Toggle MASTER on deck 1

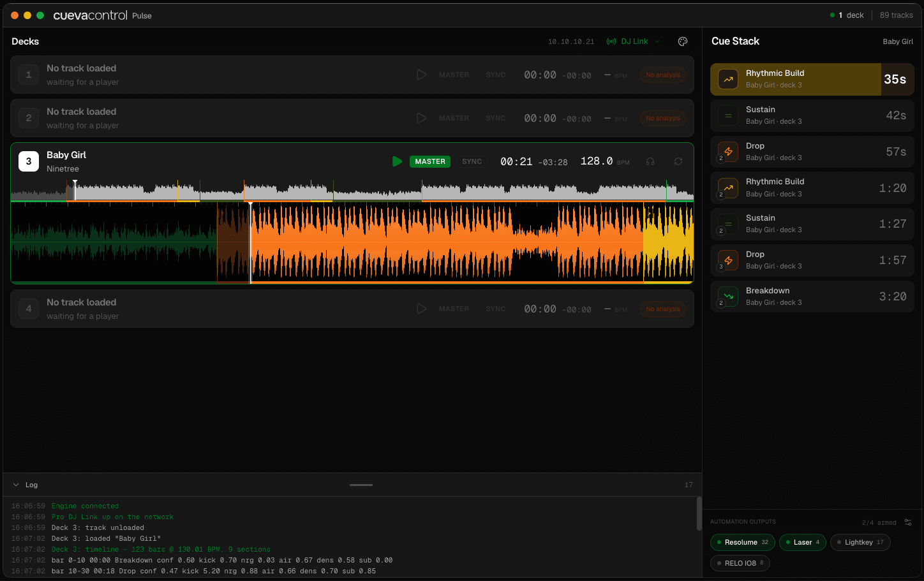click(x=454, y=75)
